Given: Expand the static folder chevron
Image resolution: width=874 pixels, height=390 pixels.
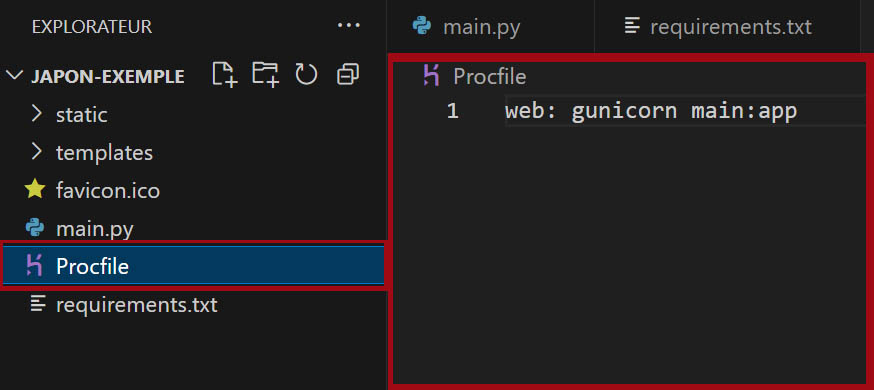Looking at the screenshot, I should point(37,114).
